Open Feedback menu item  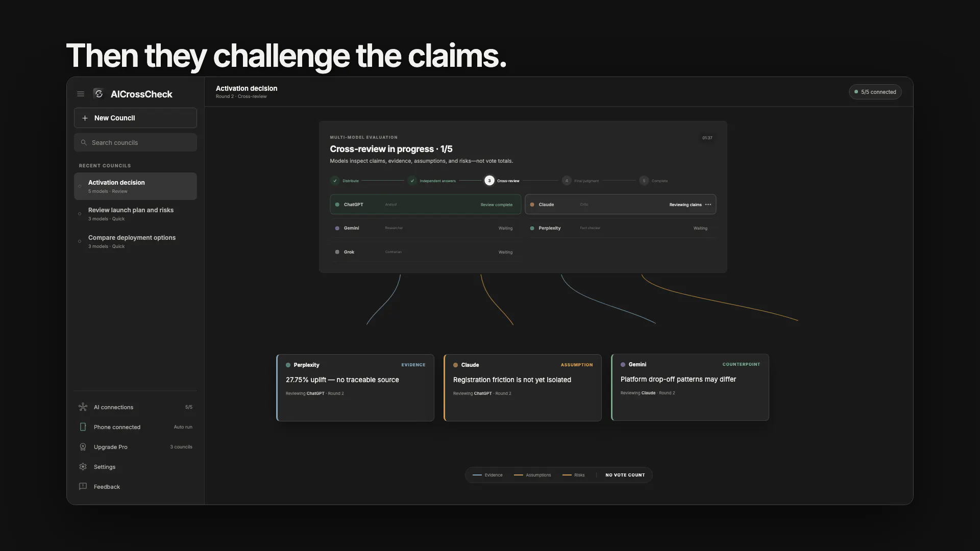[x=135, y=487]
